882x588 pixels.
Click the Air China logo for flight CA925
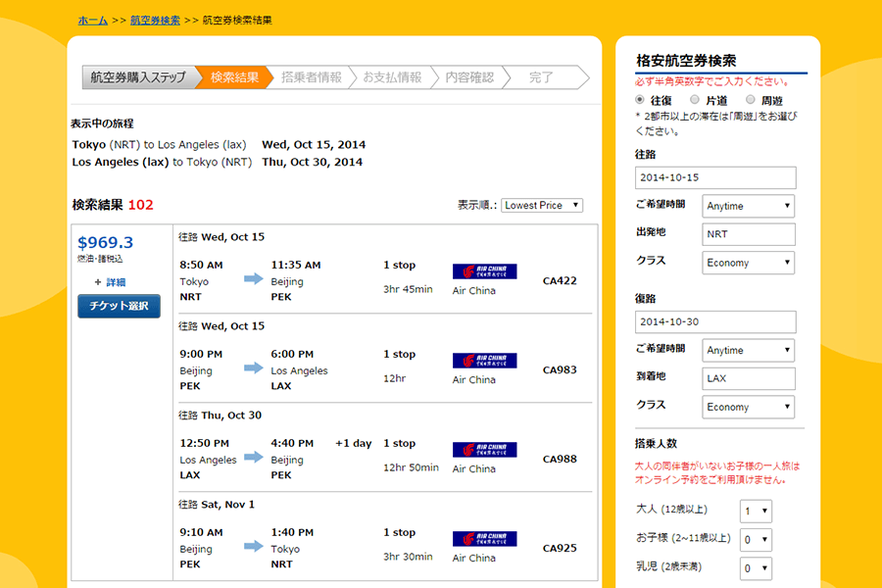click(x=484, y=539)
